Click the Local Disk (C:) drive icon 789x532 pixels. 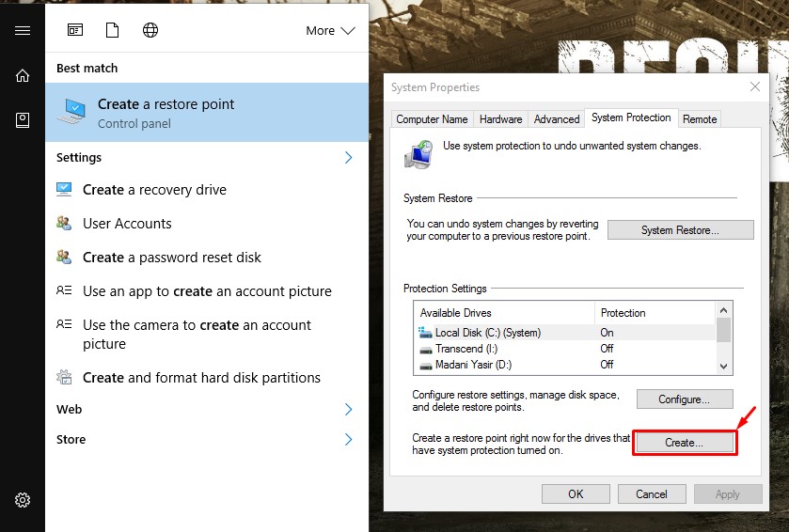pyautogui.click(x=426, y=333)
